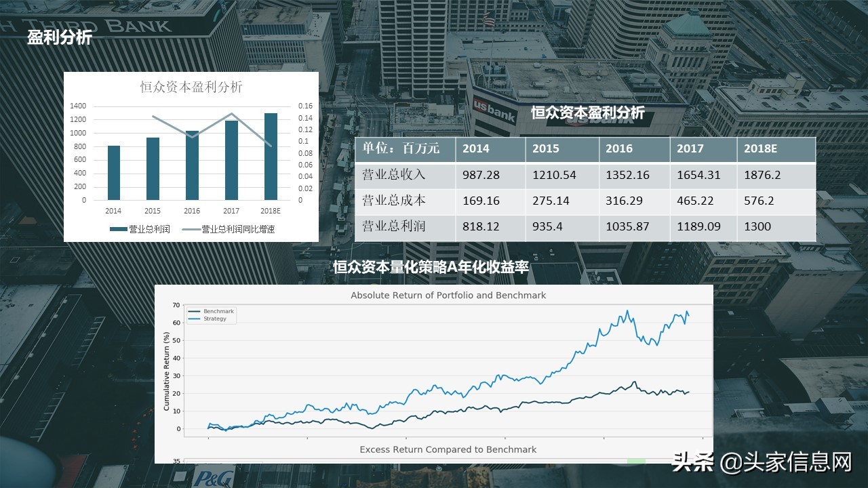The height and width of the screenshot is (488, 868).
Task: Hide the 营业总利润 bar series via its legend
Action: click(x=117, y=228)
